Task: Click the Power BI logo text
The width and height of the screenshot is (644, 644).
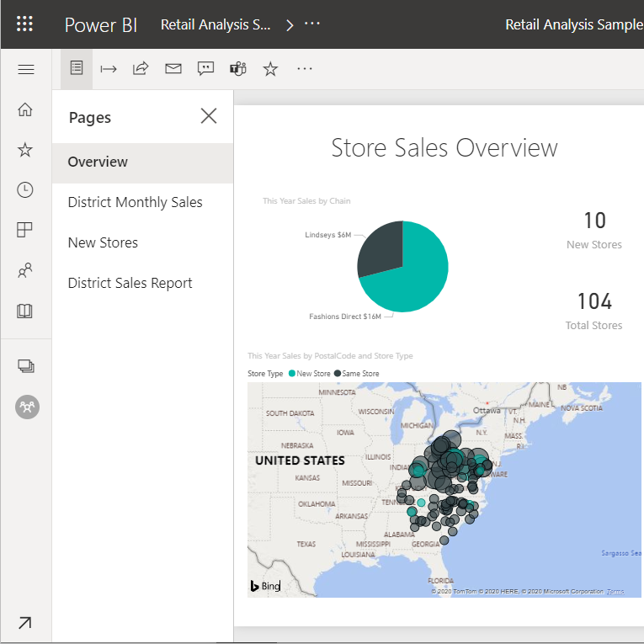Action: pyautogui.click(x=101, y=25)
